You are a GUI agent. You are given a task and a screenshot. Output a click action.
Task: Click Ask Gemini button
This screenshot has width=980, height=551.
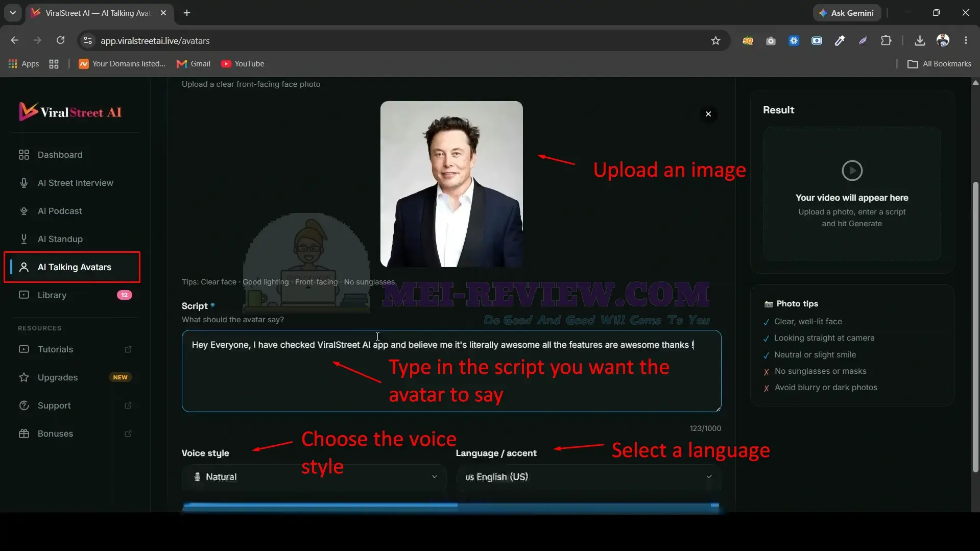tap(847, 13)
